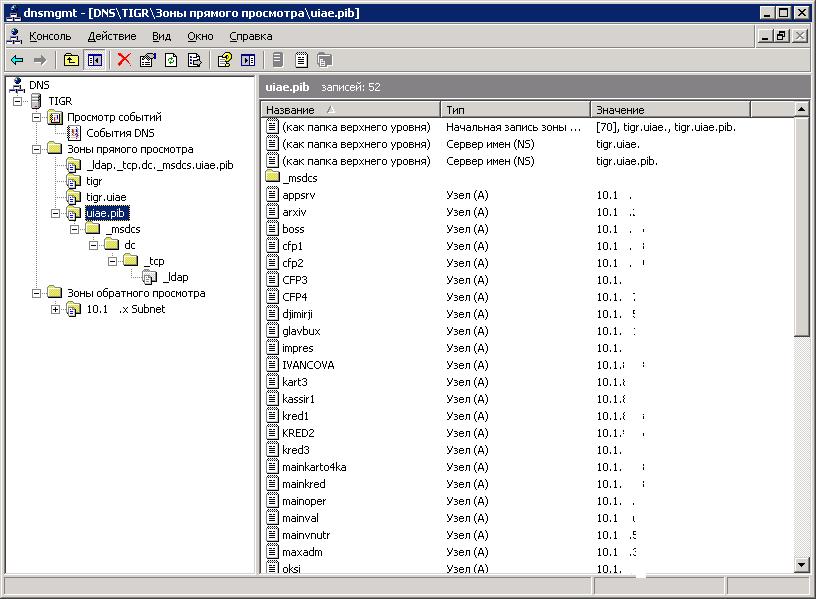
Task: Click the DNS root icon in tree
Action: pos(17,85)
